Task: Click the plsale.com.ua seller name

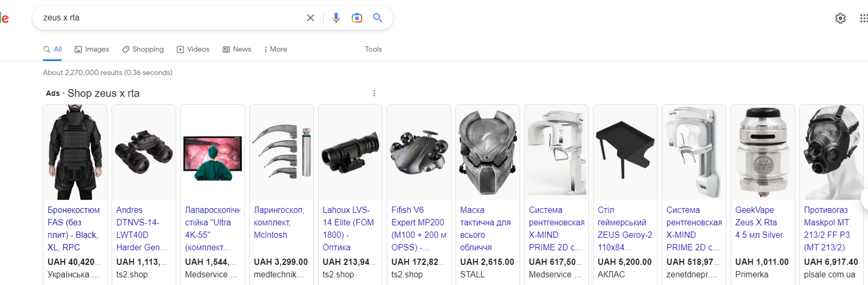Action: click(829, 274)
